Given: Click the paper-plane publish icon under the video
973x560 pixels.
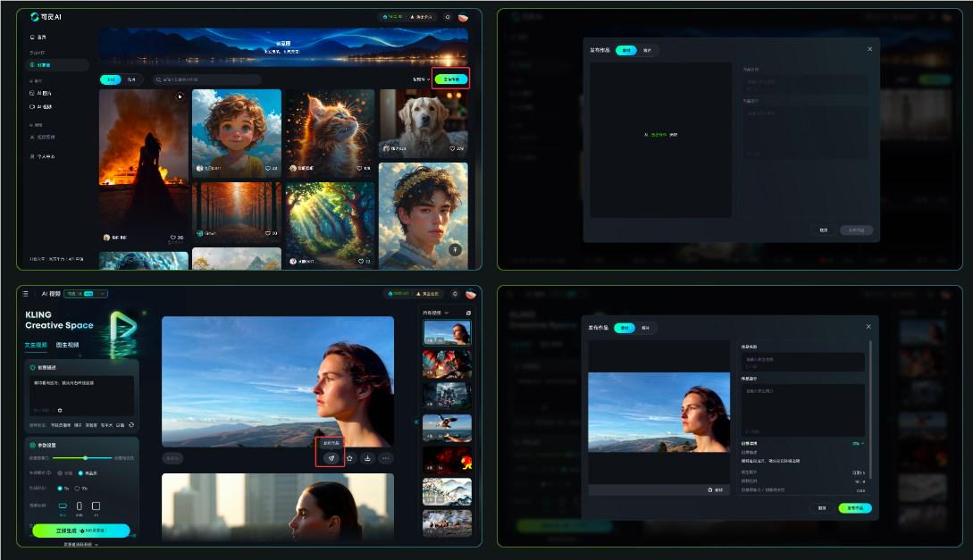Looking at the screenshot, I should (x=331, y=458).
